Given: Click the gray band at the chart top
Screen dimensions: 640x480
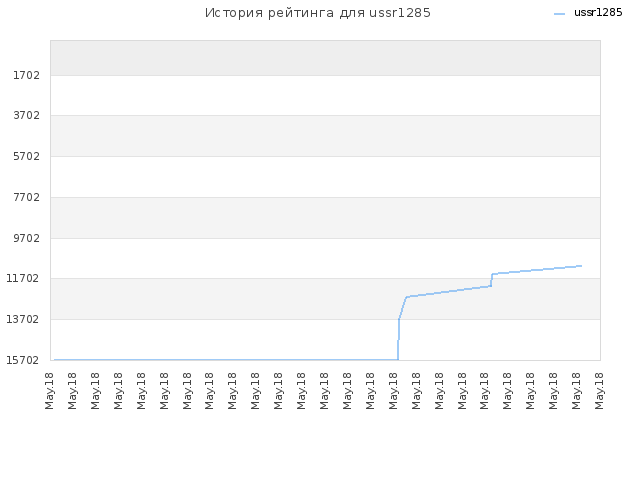Looking at the screenshot, I should 325,58.
